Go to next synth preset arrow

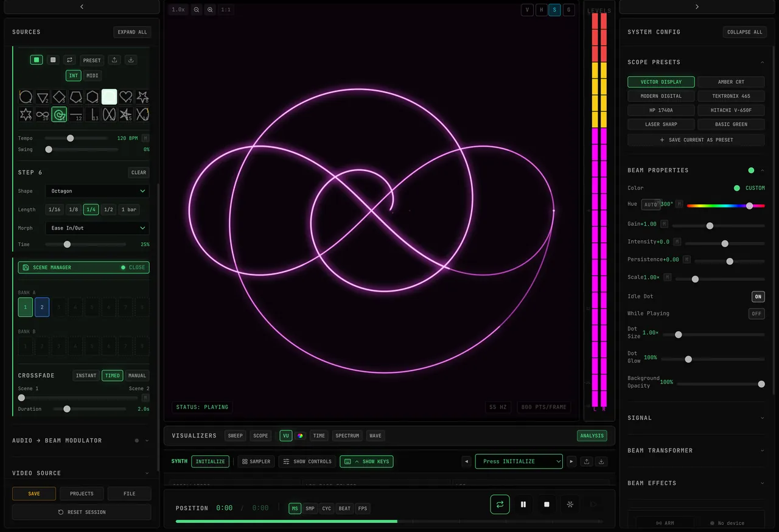[571, 461]
